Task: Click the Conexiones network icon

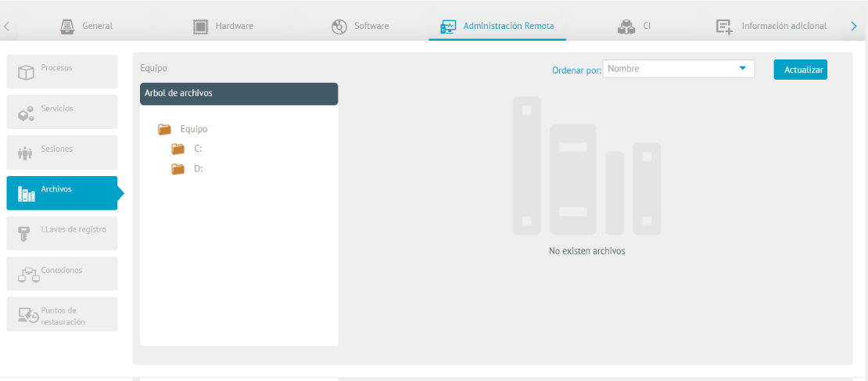Action: (x=29, y=275)
